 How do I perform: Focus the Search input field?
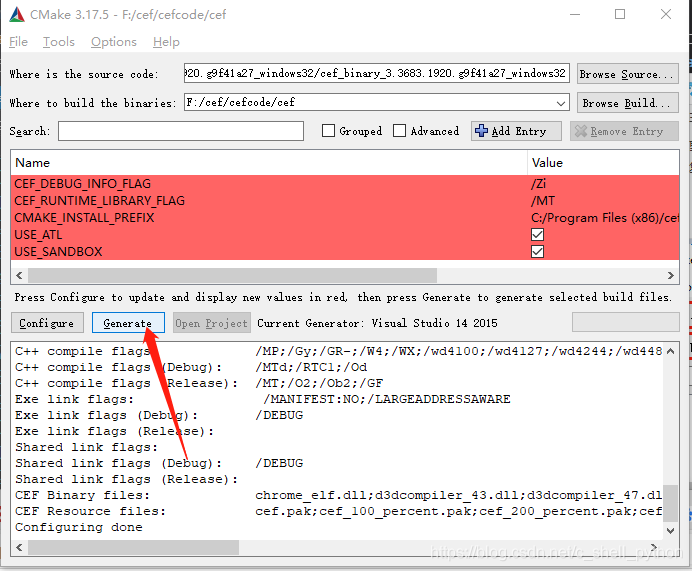pyautogui.click(x=181, y=131)
